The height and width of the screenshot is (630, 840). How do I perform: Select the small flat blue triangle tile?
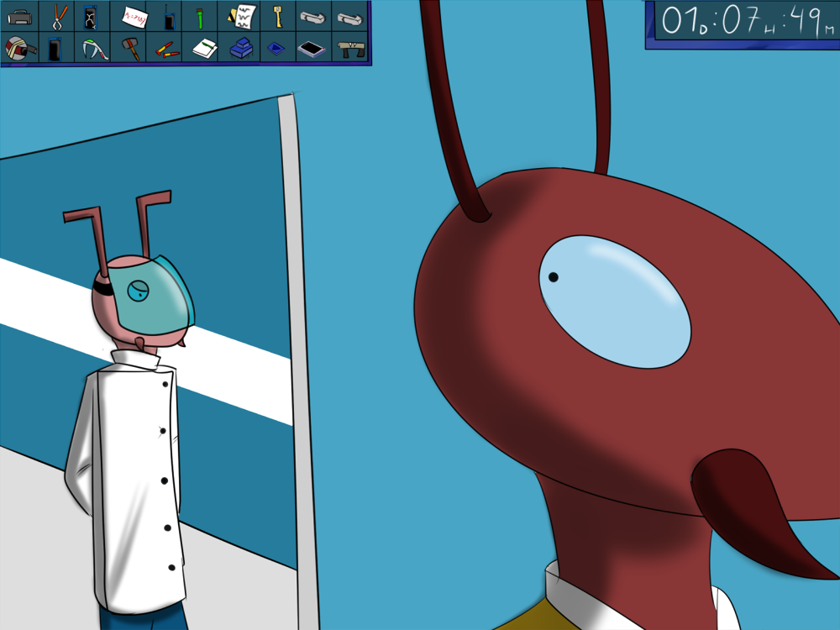point(276,50)
